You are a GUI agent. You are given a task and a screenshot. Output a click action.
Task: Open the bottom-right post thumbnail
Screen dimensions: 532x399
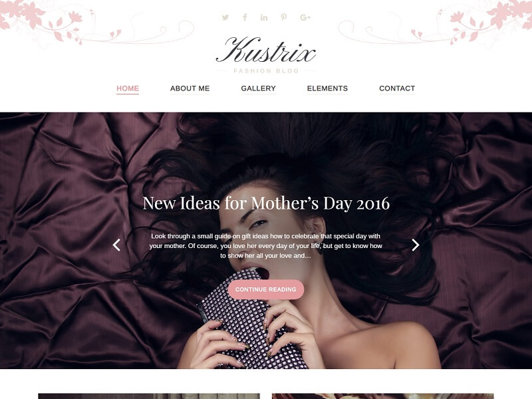click(x=383, y=396)
